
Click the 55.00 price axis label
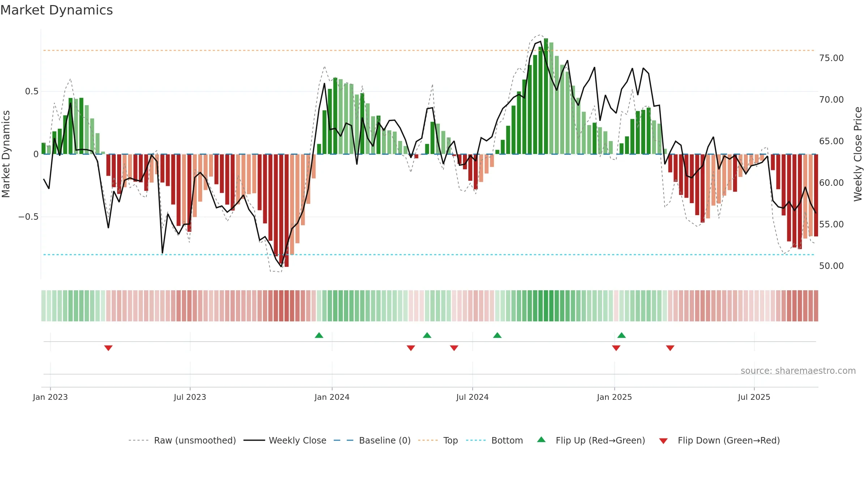click(831, 224)
